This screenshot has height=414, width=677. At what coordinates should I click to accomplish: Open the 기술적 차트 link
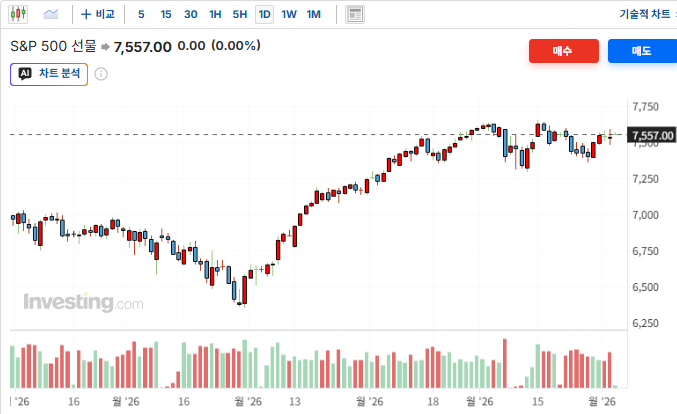pos(645,14)
